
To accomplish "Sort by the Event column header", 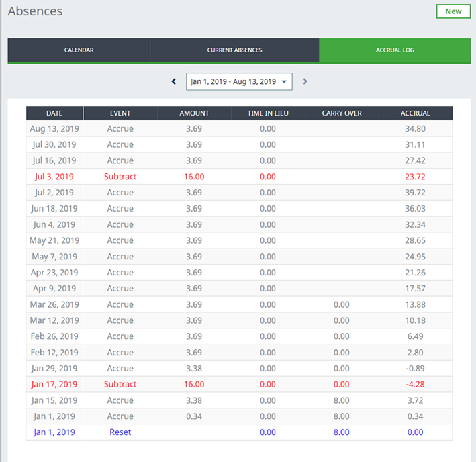I will [x=120, y=113].
